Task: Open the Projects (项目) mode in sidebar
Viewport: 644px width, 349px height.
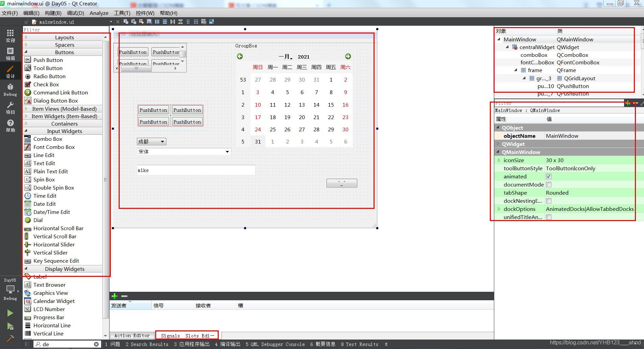Action: (x=10, y=108)
